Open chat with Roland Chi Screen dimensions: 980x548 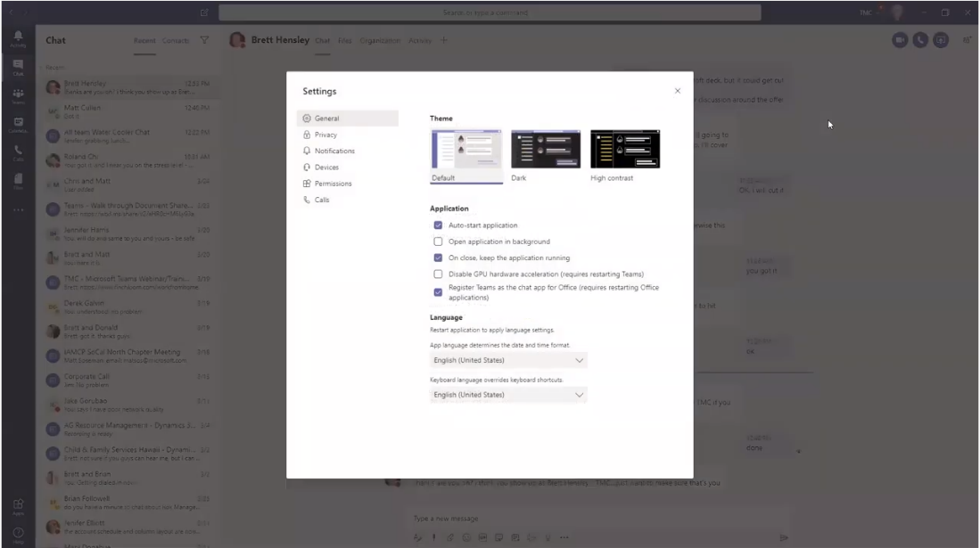(130, 160)
